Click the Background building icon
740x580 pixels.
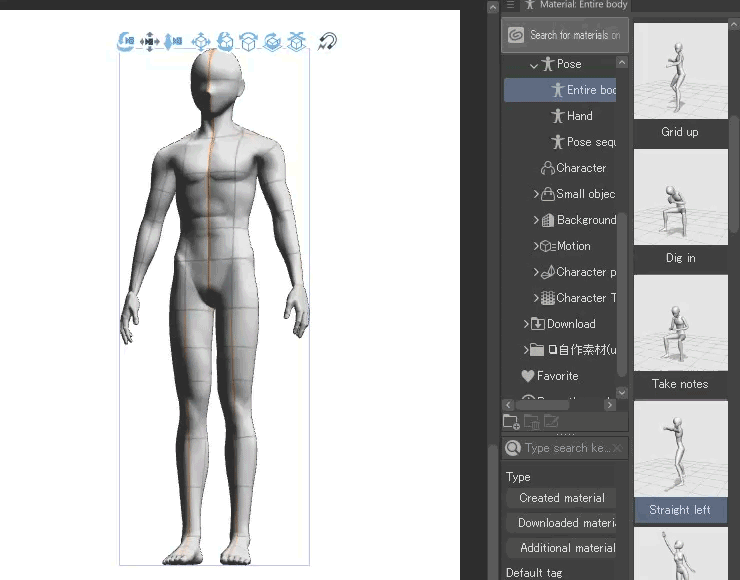(547, 220)
